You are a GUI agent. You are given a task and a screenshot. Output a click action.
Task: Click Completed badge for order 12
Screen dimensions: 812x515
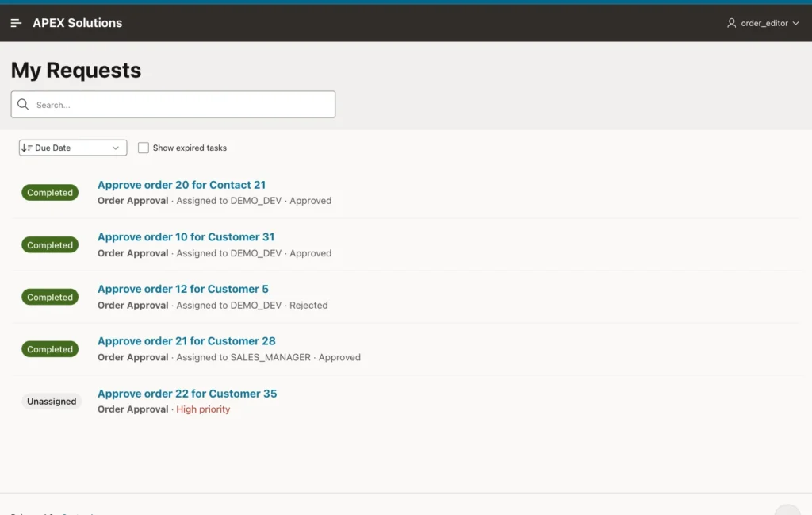(50, 297)
